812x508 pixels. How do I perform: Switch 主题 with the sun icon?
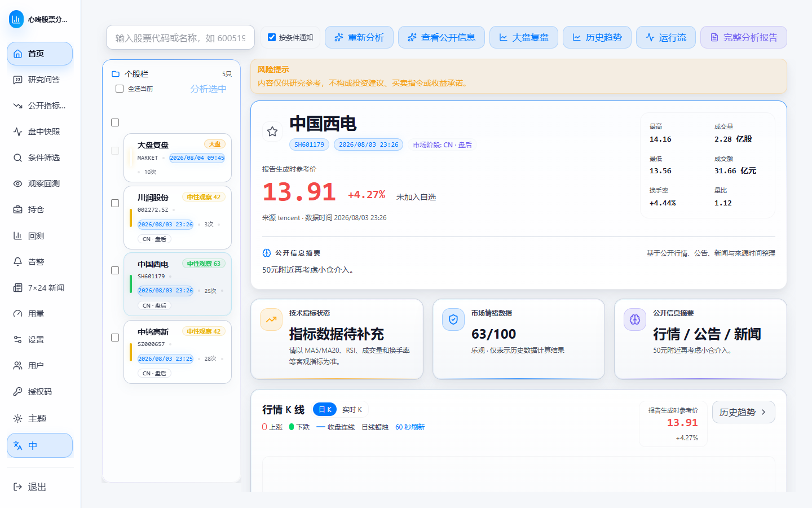[17, 418]
